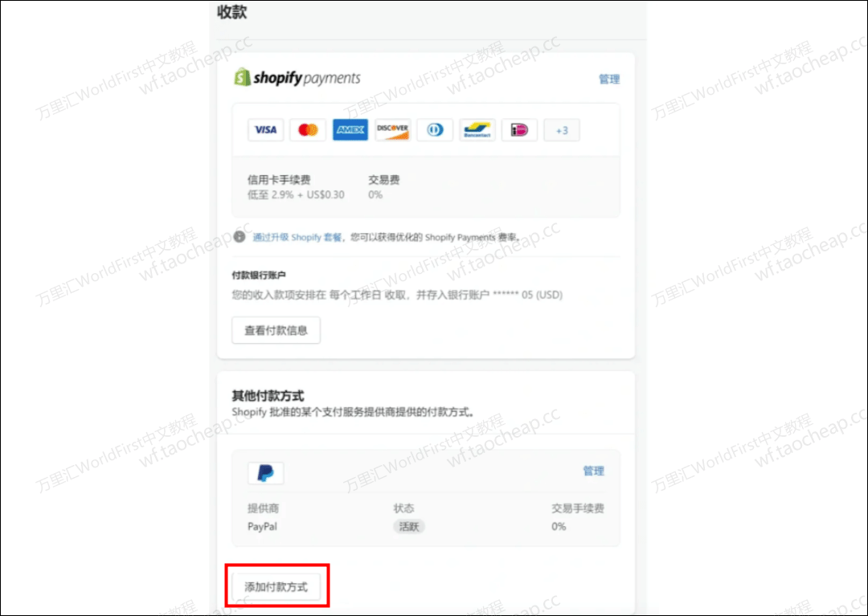The height and width of the screenshot is (616, 868).
Task: Click the 收款 page heading
Action: click(x=232, y=12)
